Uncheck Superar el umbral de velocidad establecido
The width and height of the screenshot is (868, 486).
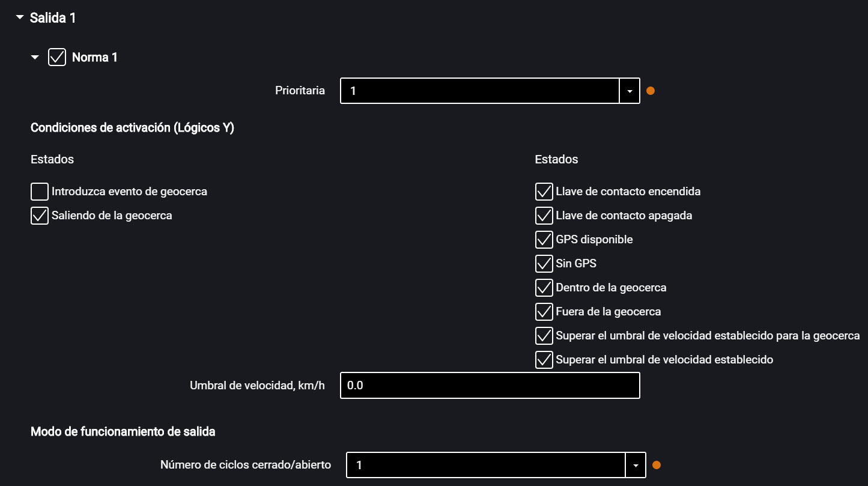pyautogui.click(x=544, y=359)
